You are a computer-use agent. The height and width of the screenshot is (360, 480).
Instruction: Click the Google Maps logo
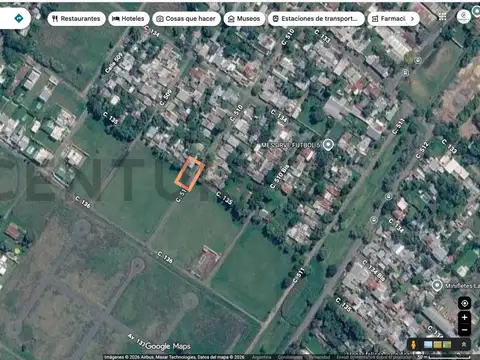[168, 346]
